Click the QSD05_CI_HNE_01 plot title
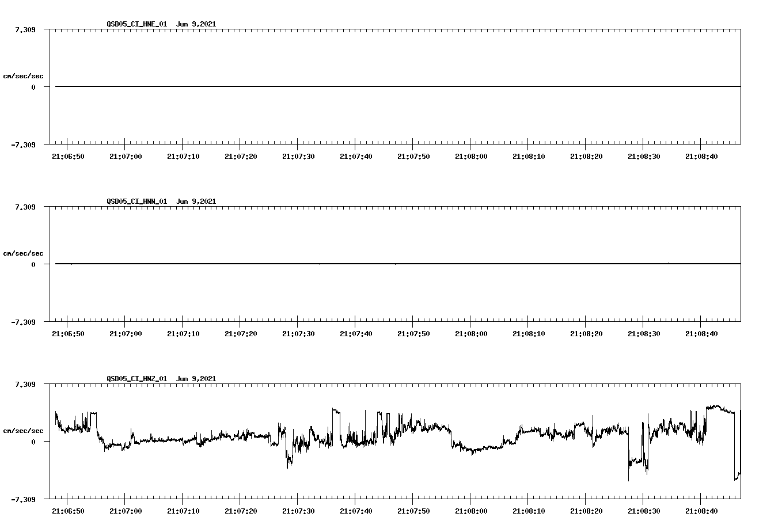The width and height of the screenshot is (782, 532). [x=161, y=24]
